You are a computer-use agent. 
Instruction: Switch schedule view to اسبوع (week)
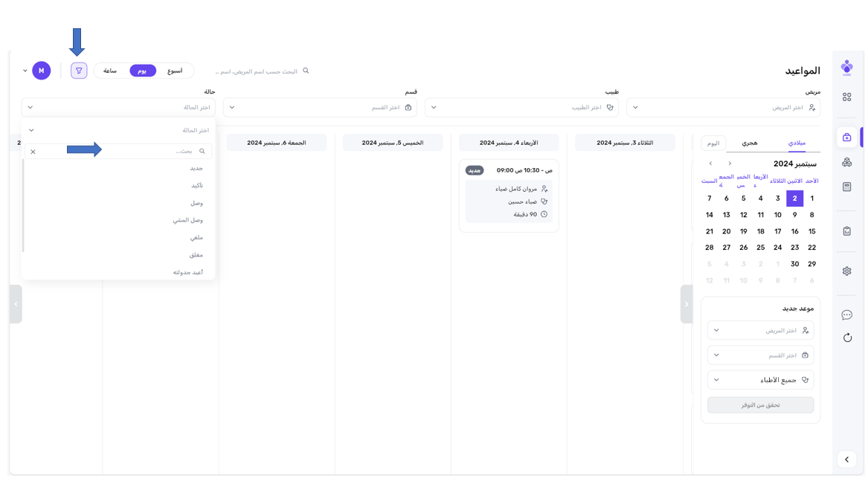(175, 71)
